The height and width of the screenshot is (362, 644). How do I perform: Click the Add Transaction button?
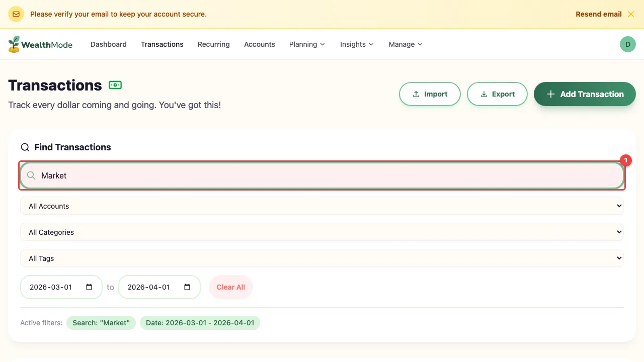(585, 94)
